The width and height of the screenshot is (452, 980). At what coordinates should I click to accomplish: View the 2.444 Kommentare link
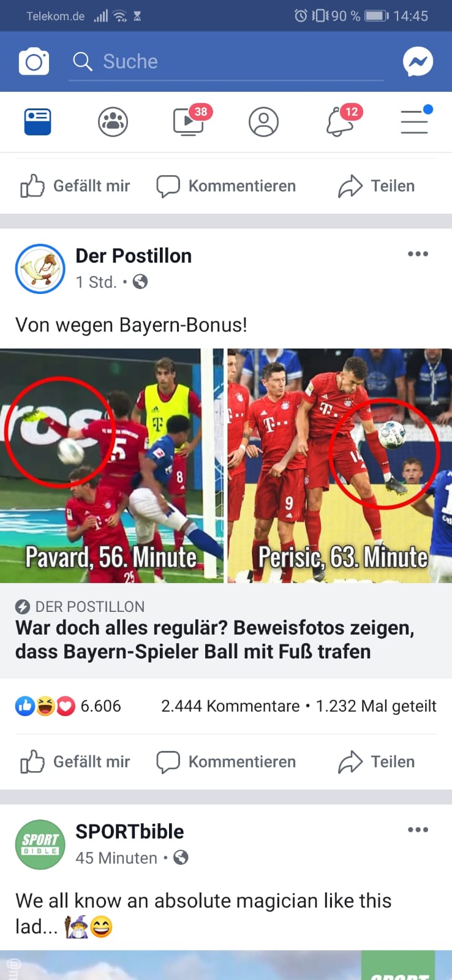230,706
